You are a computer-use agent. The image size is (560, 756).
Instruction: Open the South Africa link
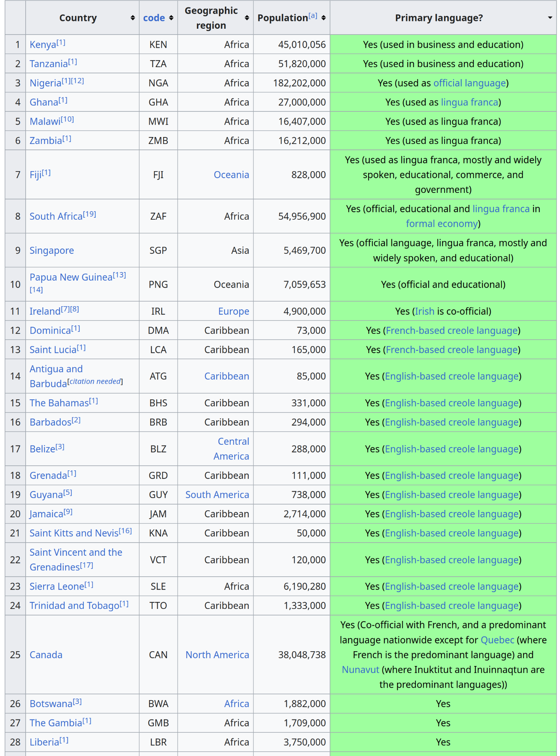pyautogui.click(x=56, y=216)
